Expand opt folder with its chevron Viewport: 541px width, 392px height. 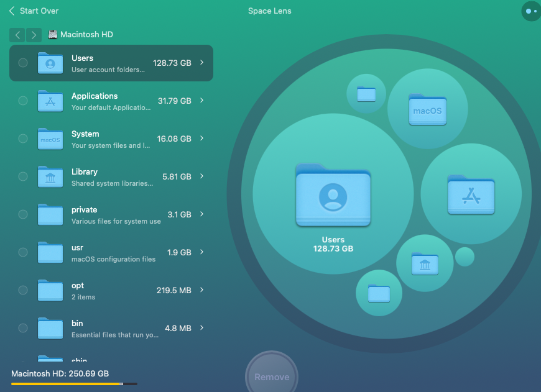[202, 290]
